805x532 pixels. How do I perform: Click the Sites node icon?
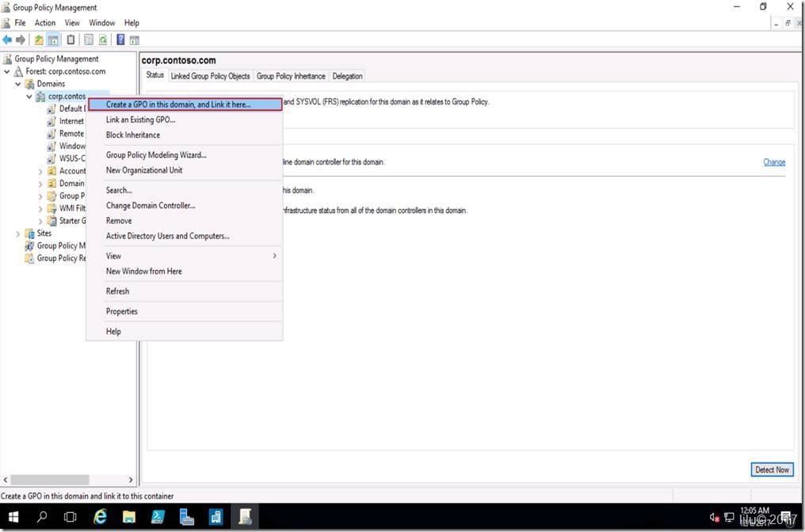click(30, 234)
